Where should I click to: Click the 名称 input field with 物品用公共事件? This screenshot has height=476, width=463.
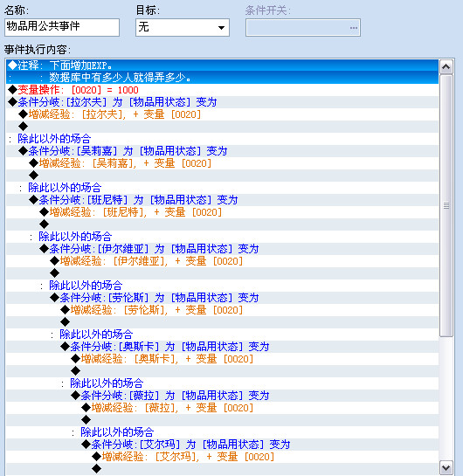(62, 27)
